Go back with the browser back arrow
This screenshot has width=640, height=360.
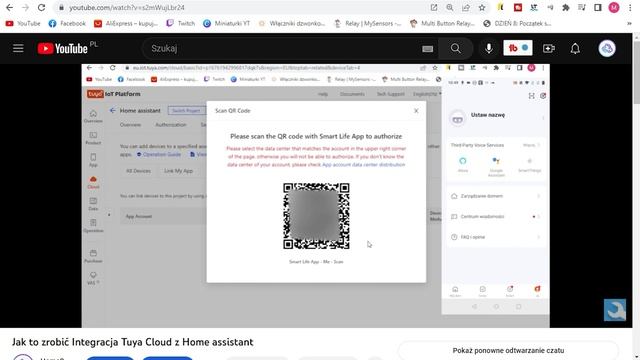pos(9,7)
